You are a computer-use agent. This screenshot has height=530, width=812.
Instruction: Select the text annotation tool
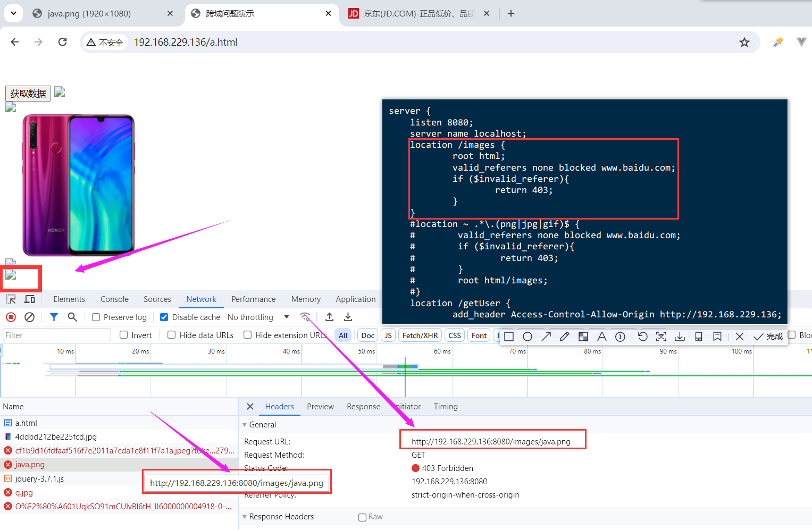602,336
